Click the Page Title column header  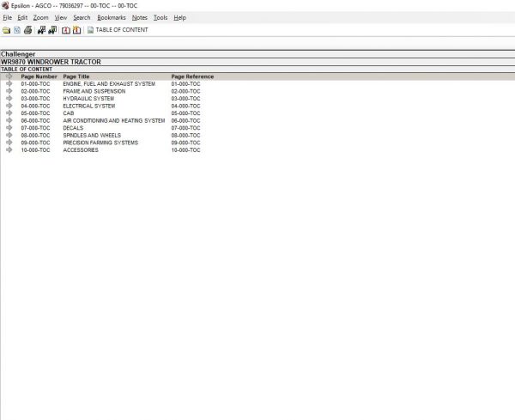(76, 76)
